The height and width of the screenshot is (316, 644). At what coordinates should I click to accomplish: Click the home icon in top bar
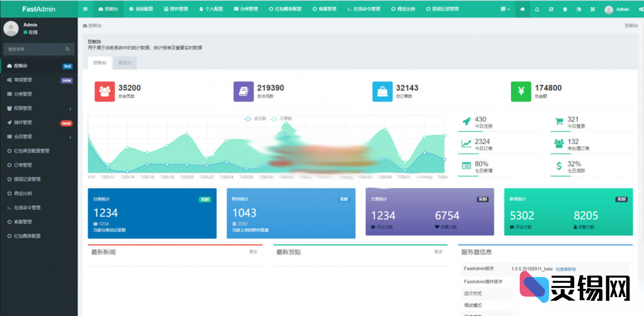pyautogui.click(x=522, y=9)
